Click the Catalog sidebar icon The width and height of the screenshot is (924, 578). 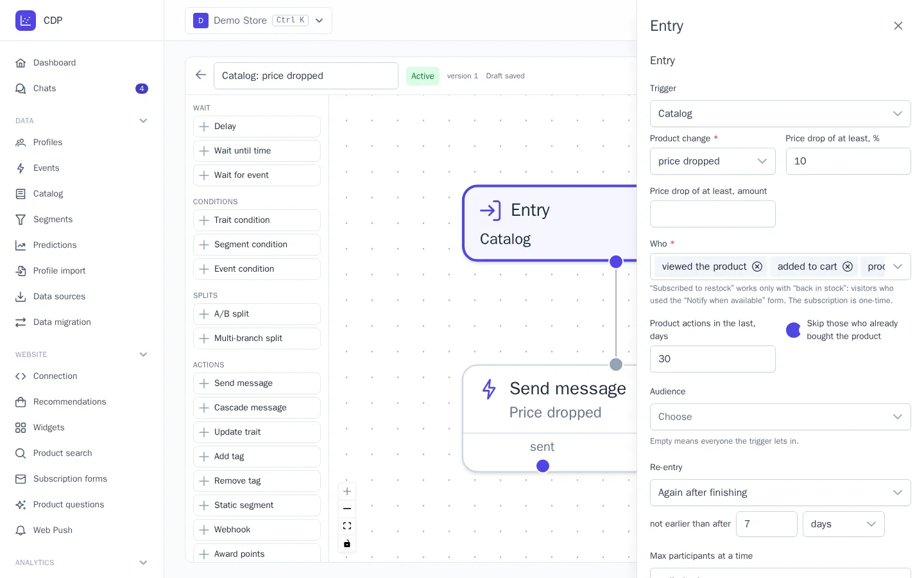21,194
